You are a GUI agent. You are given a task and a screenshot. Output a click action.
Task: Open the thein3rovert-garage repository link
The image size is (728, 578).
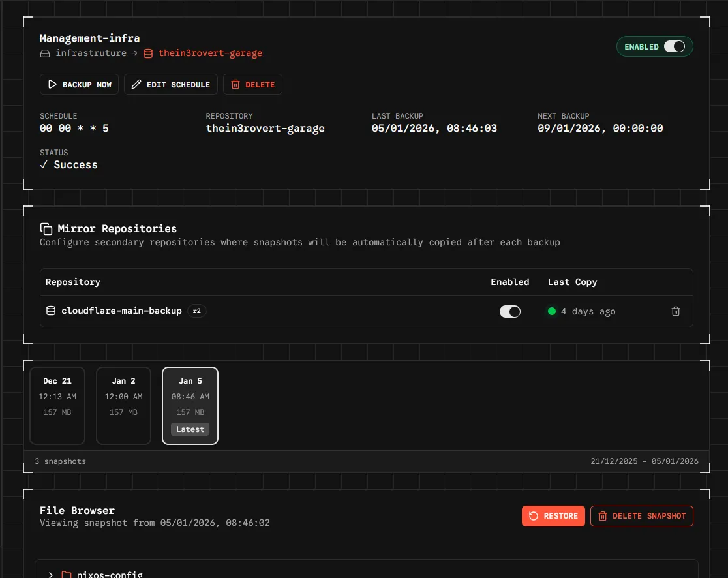210,53
